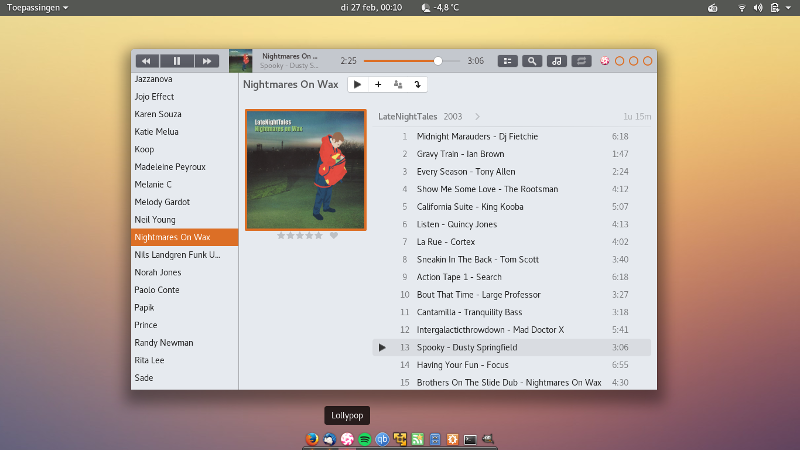Rate the album five stars
Viewport: 800px width, 450px height.
pos(318,236)
